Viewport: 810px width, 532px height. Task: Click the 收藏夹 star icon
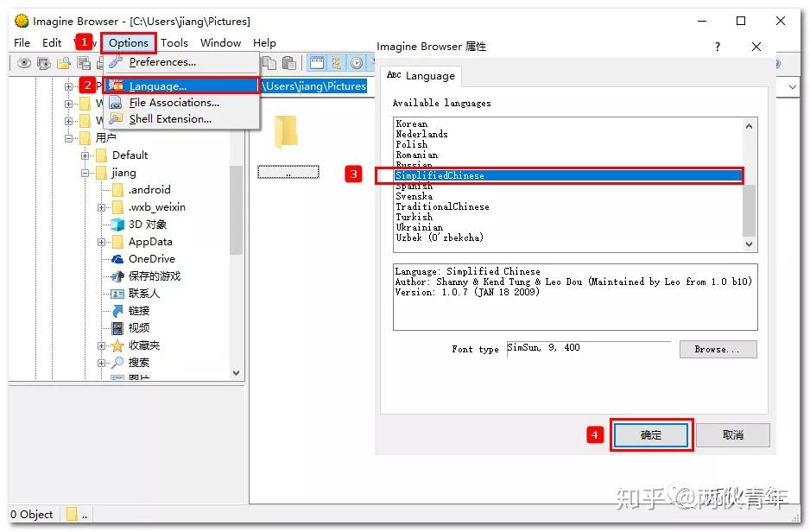coord(117,345)
